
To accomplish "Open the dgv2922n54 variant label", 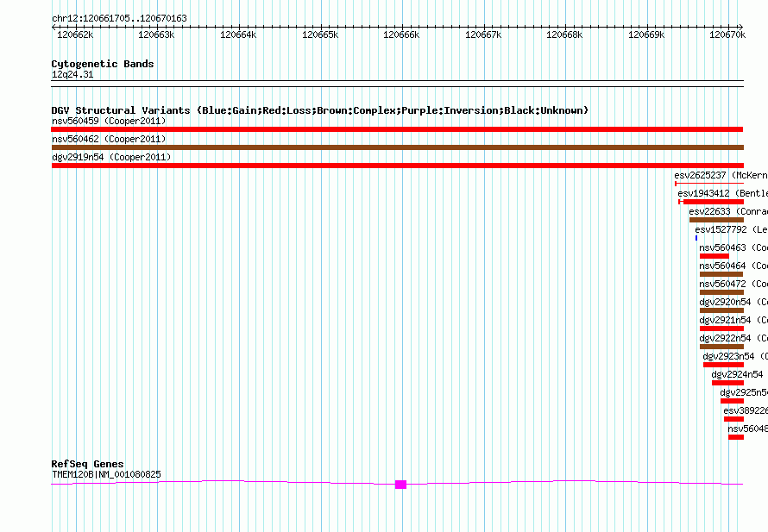I will click(x=733, y=338).
